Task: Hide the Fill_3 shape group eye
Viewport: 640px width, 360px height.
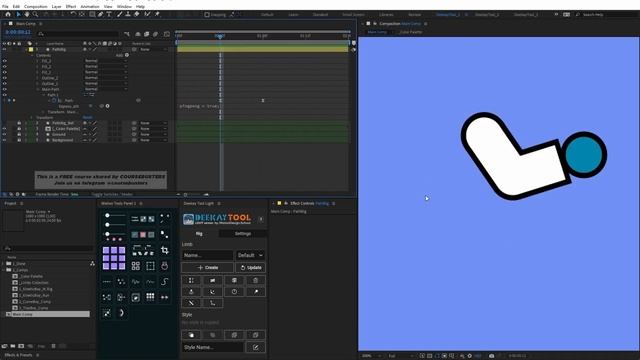Action: (x=4, y=61)
